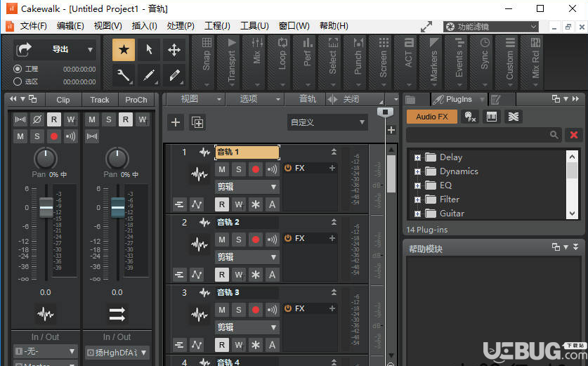Open the 插入(I) menu

tap(145, 26)
